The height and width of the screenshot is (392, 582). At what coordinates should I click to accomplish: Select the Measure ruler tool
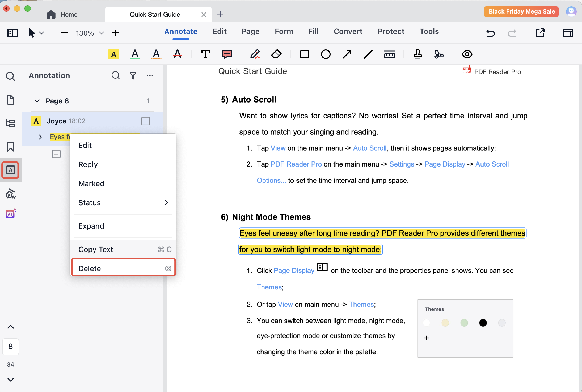point(389,54)
